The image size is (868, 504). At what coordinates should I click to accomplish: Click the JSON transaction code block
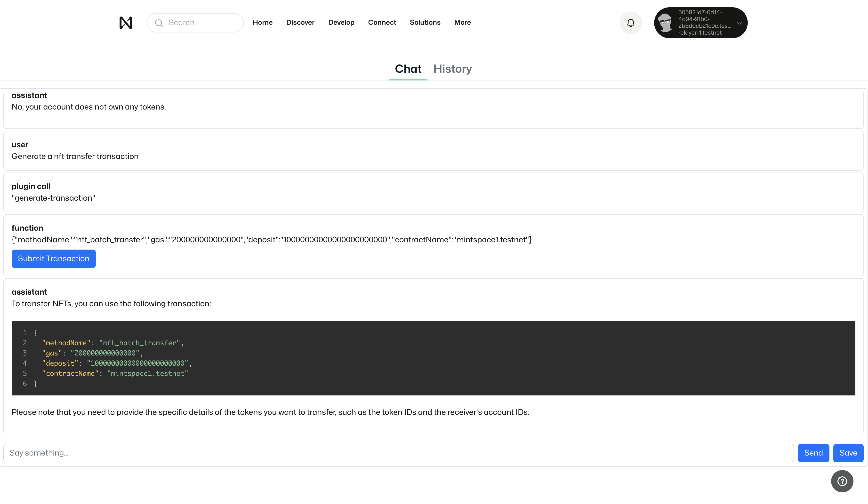(433, 358)
